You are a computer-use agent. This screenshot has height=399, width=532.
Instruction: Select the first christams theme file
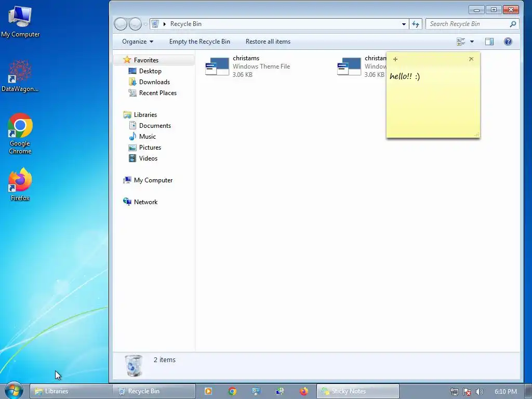click(248, 66)
